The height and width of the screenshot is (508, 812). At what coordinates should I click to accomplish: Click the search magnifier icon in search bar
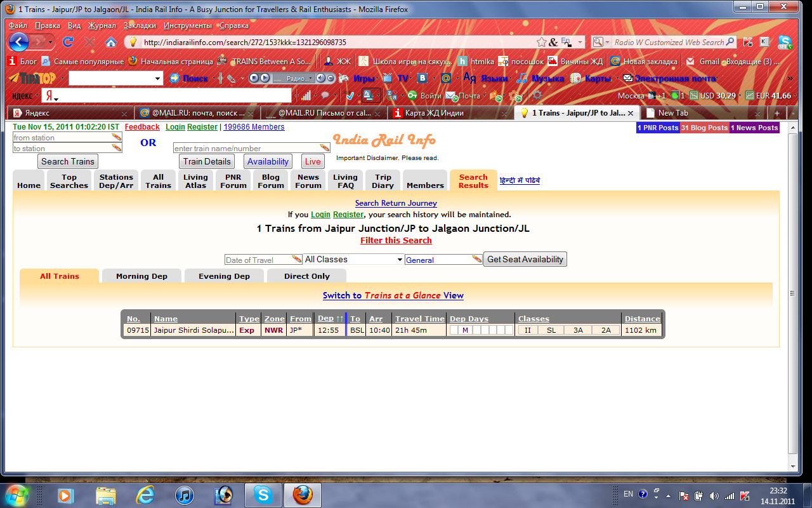(x=730, y=43)
